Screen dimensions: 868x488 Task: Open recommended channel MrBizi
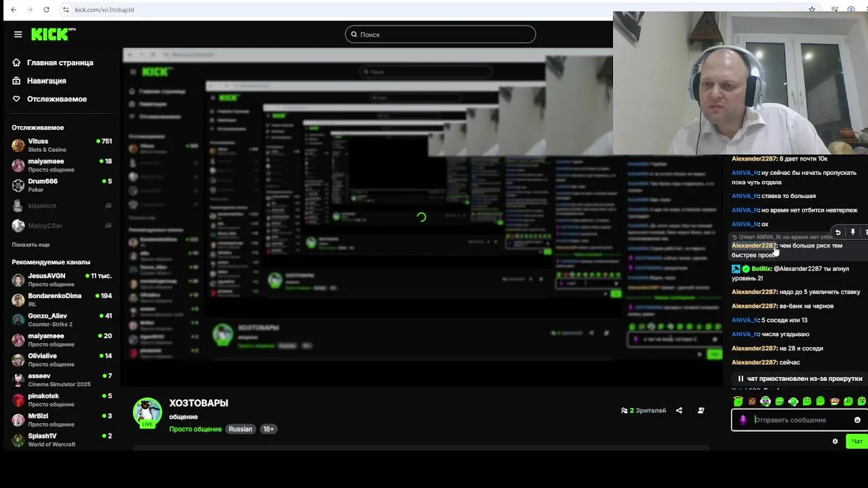click(61, 420)
